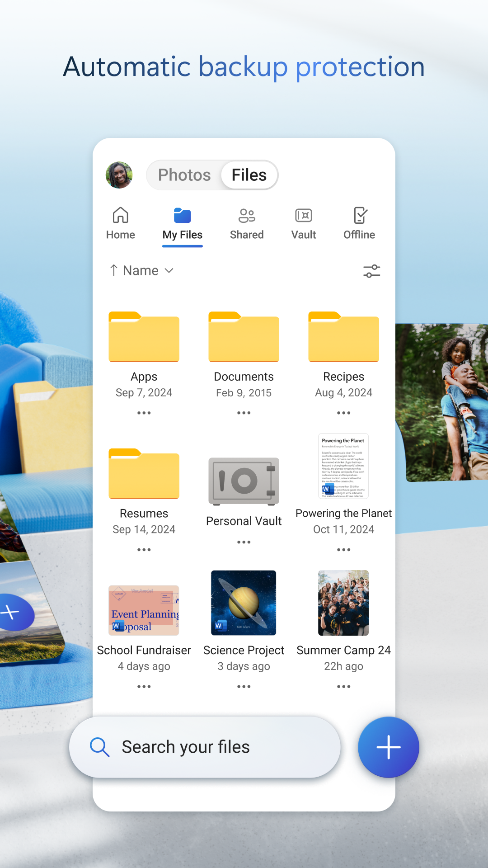This screenshot has width=488, height=868.
Task: Open more options for Documents folder
Action: [x=244, y=413]
